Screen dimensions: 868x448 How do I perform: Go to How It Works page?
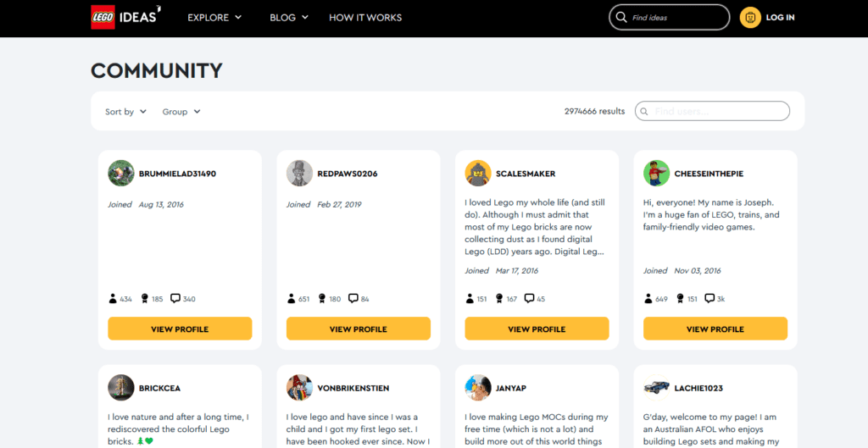click(x=365, y=17)
